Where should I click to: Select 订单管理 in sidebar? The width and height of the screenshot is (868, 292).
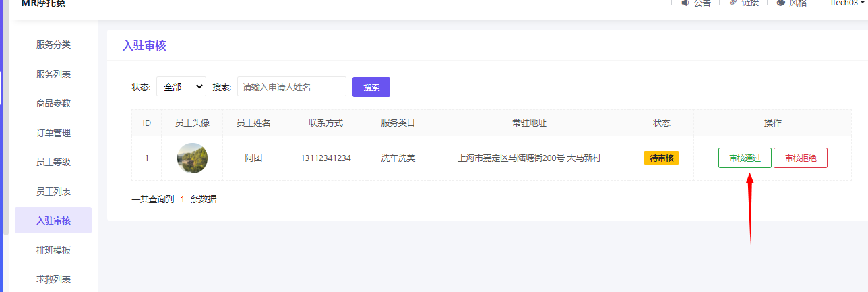53,133
